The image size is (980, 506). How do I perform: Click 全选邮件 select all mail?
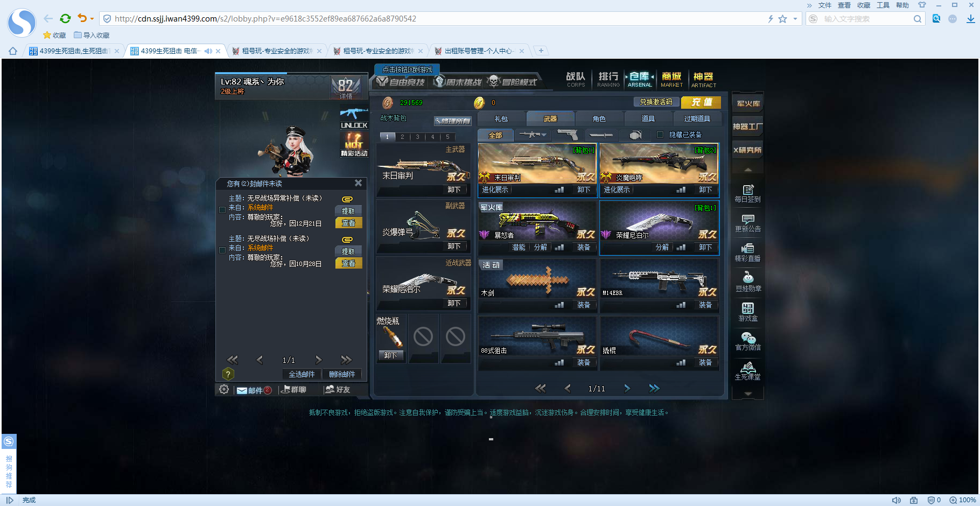point(302,374)
